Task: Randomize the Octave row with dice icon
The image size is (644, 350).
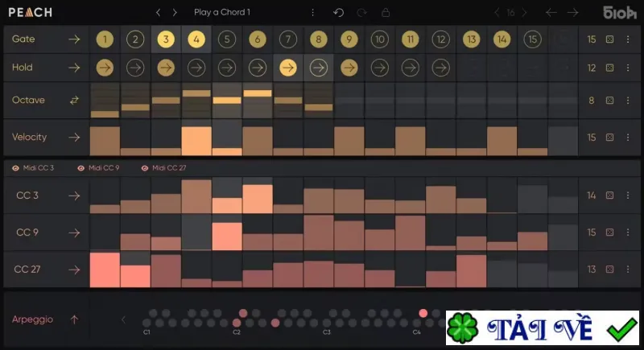Action: (610, 100)
